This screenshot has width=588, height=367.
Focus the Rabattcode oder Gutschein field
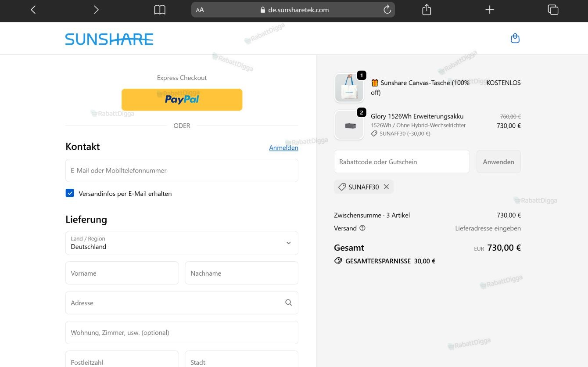(402, 162)
